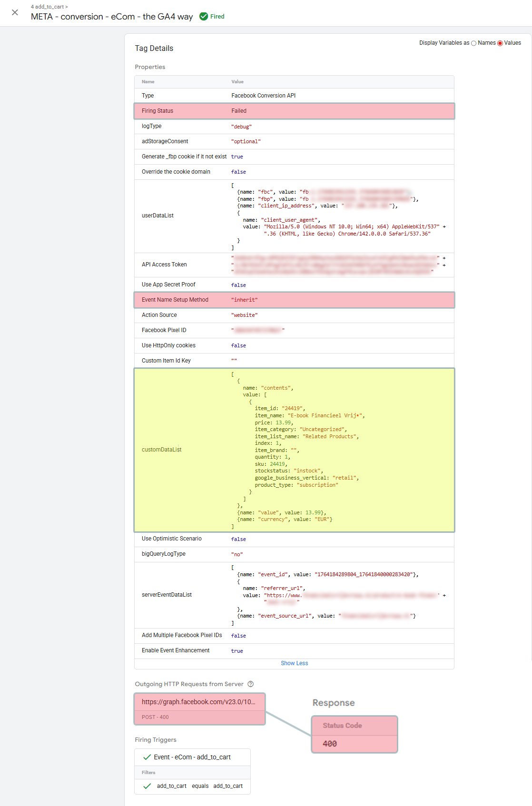This screenshot has height=806, width=532.
Task: Select the Firing Status Failed row
Action: 294,111
